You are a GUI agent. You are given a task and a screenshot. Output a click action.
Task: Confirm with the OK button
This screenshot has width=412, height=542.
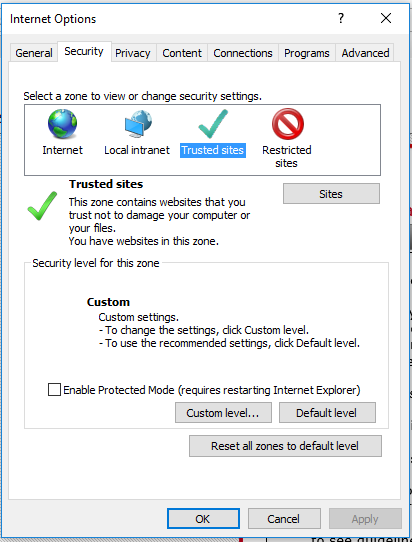(203, 518)
